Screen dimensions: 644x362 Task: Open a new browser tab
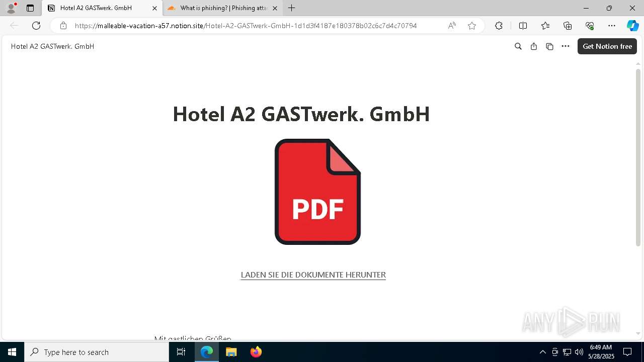point(292,8)
